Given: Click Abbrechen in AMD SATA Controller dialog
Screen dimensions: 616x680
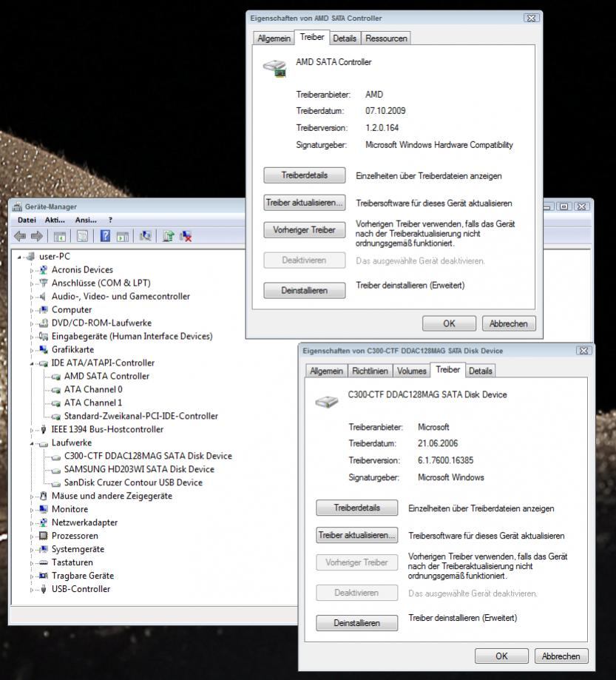Looking at the screenshot, I should 509,323.
